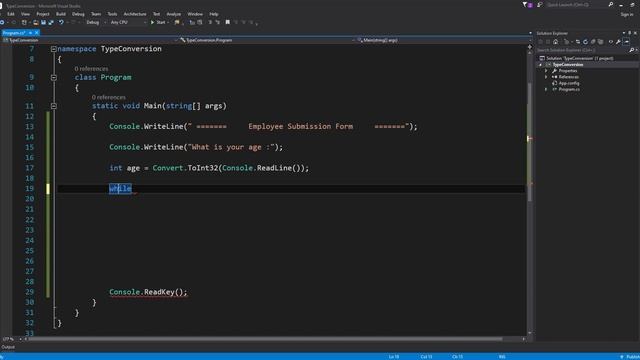Click the 0 references link above class Program
640x360 pixels.
click(91, 69)
